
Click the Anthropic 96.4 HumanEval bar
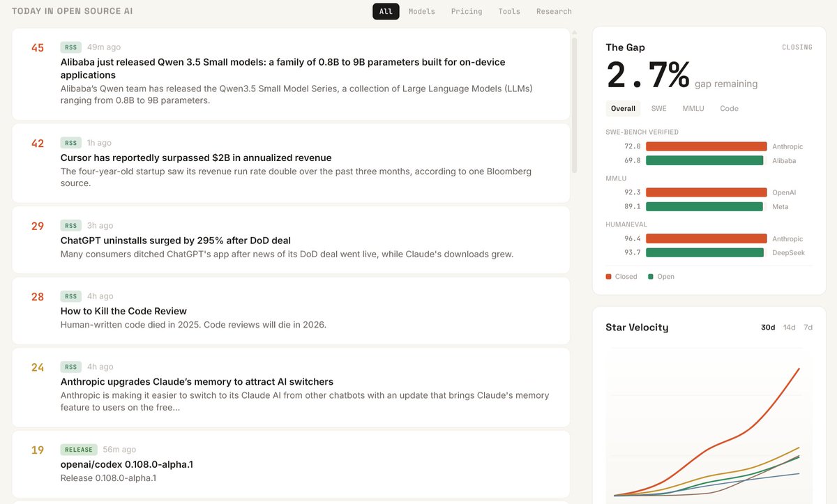click(x=707, y=238)
